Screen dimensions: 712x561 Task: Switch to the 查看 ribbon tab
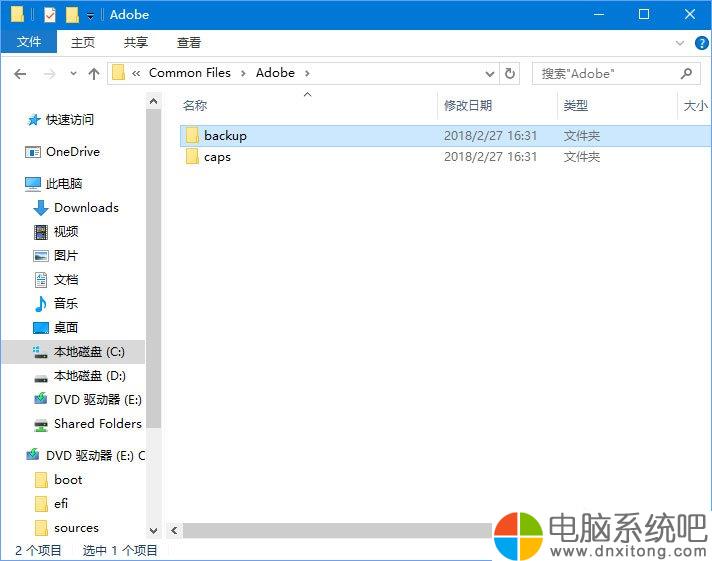tap(188, 42)
